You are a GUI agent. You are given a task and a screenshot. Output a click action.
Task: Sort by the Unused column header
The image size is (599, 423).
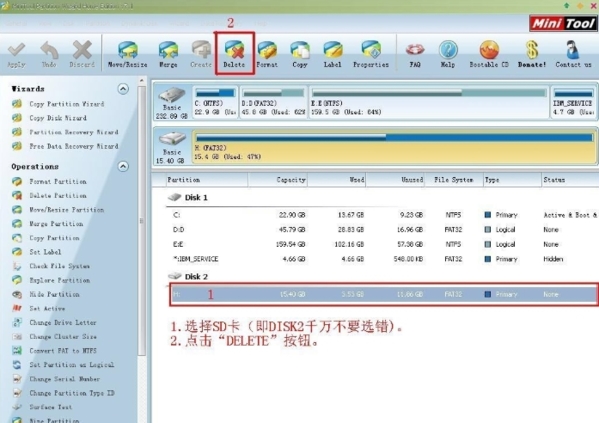(x=396, y=180)
